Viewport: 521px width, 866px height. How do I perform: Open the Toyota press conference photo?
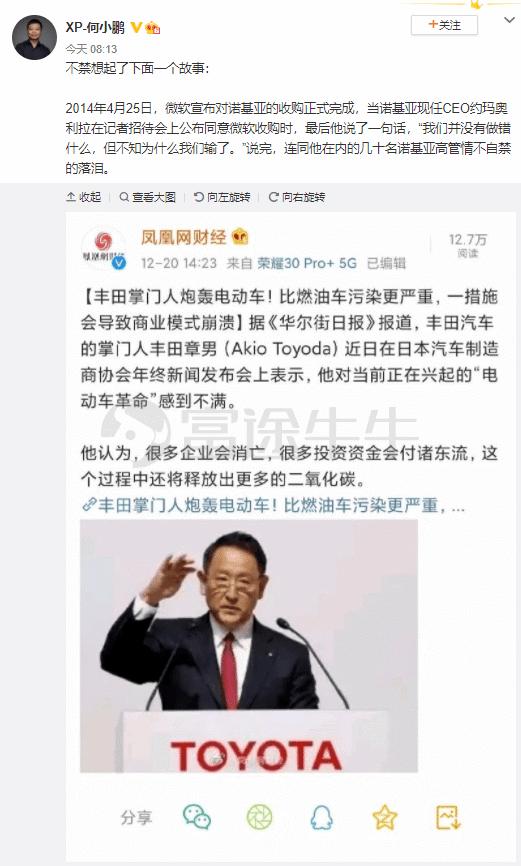249,646
